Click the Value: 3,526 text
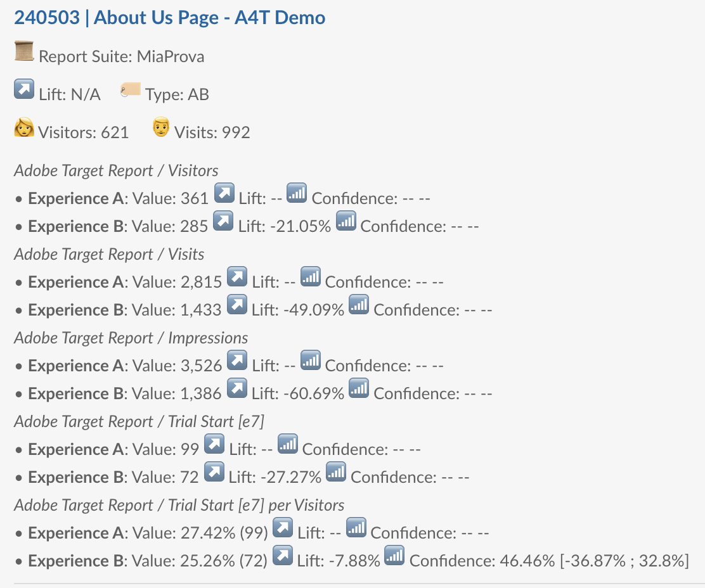 click(x=177, y=366)
